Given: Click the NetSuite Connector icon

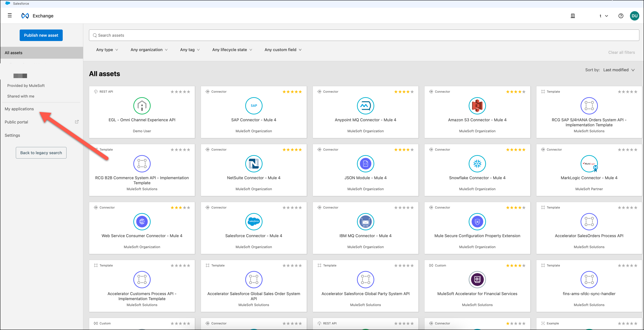Looking at the screenshot, I should pos(254,164).
